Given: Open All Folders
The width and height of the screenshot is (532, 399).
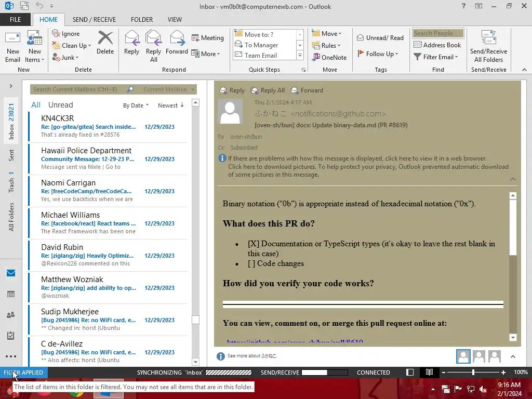Looking at the screenshot, I should (x=11, y=217).
